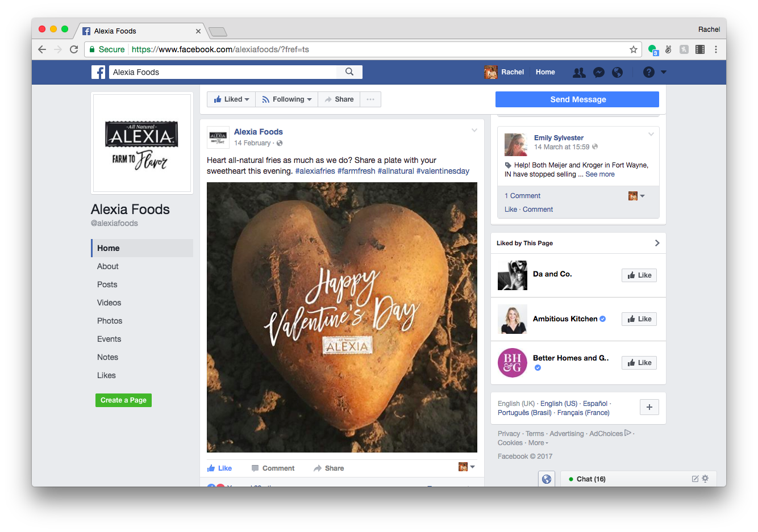Open the page more options ellipsis
The height and width of the screenshot is (532, 758).
pyautogui.click(x=370, y=99)
